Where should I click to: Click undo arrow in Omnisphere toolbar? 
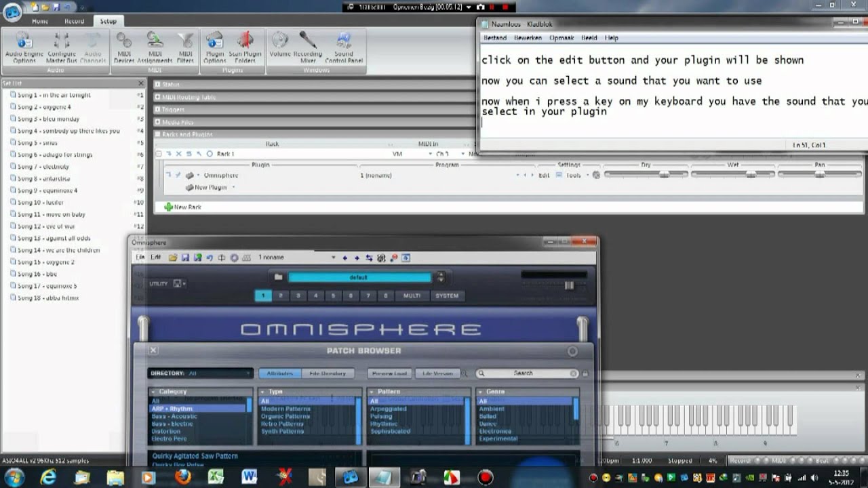click(210, 258)
